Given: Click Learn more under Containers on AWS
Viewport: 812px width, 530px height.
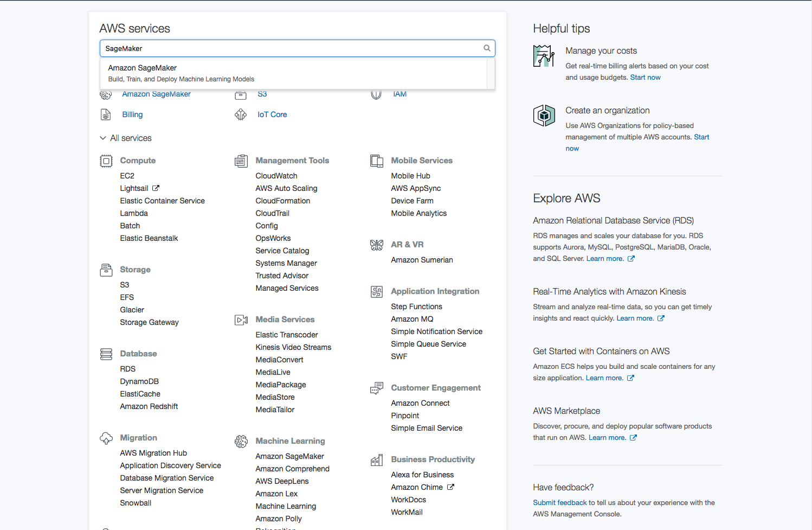Looking at the screenshot, I should pyautogui.click(x=604, y=378).
